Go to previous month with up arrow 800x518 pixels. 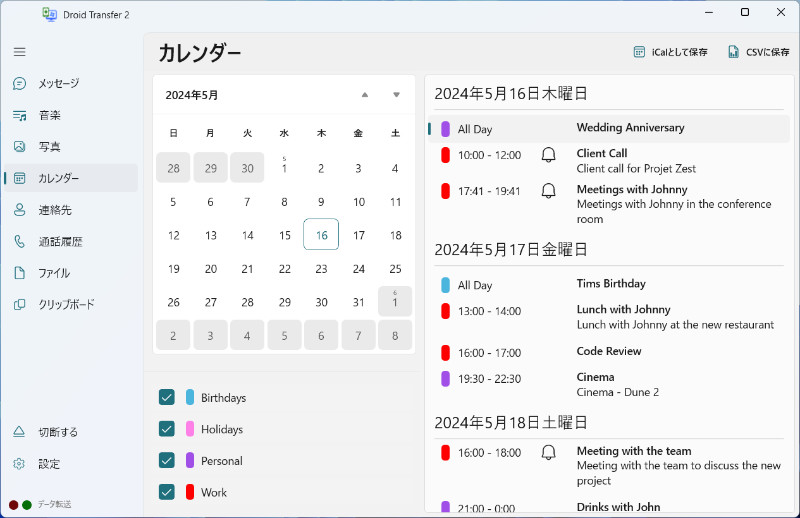[x=365, y=95]
